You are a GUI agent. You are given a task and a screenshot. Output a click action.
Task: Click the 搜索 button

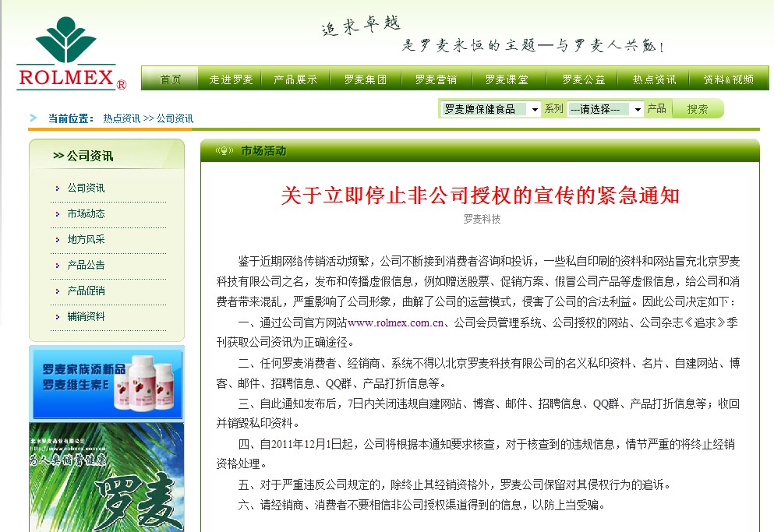tap(698, 108)
